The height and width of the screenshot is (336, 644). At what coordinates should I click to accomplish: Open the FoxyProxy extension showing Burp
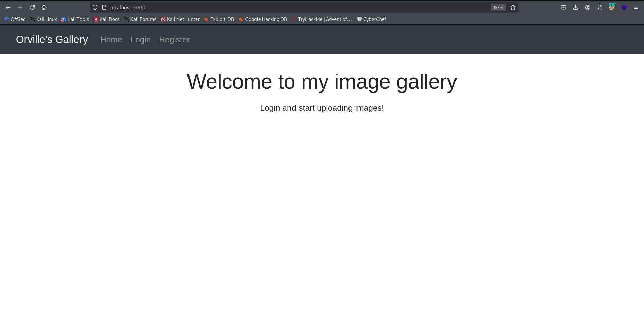pyautogui.click(x=612, y=7)
